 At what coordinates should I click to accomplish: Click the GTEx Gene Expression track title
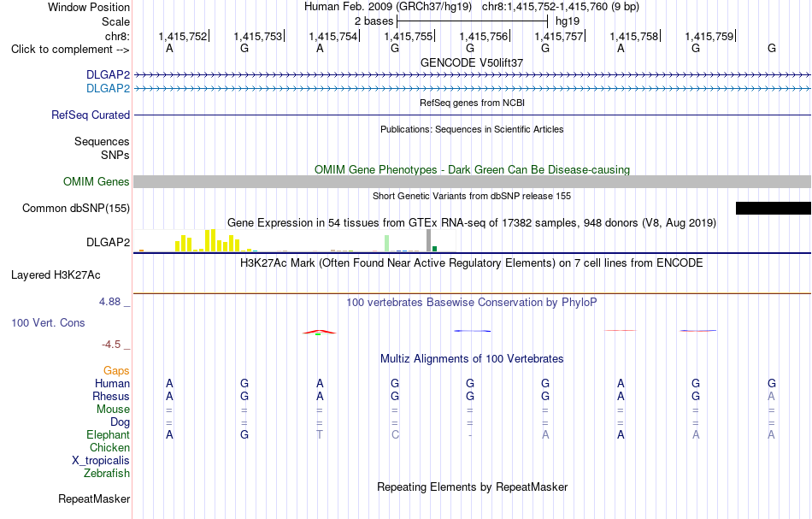(x=472, y=222)
